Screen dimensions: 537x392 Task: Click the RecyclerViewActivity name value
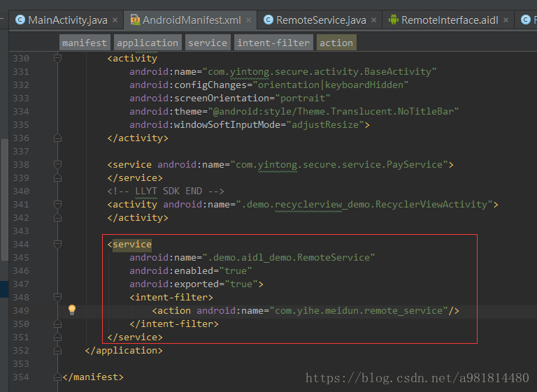click(364, 205)
